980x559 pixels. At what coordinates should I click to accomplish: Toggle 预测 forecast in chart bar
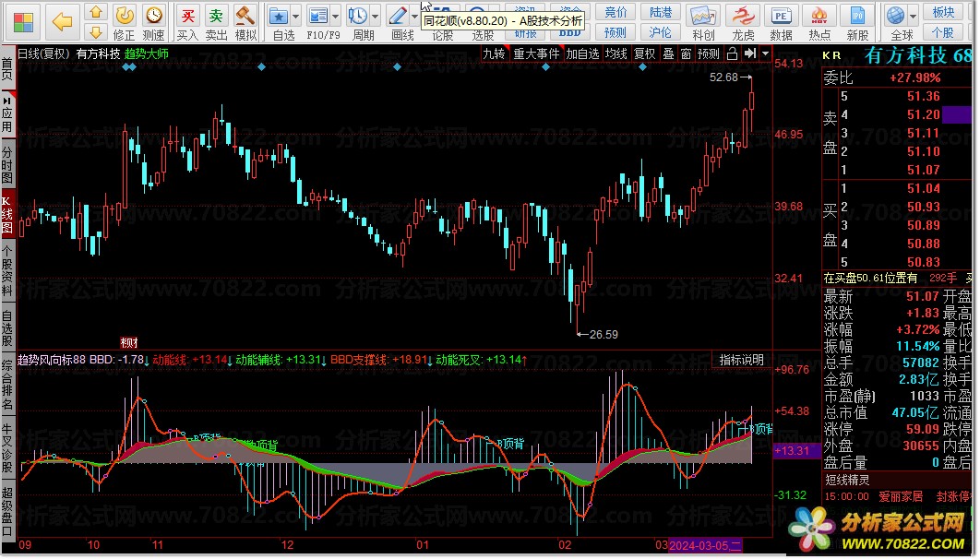tap(708, 54)
